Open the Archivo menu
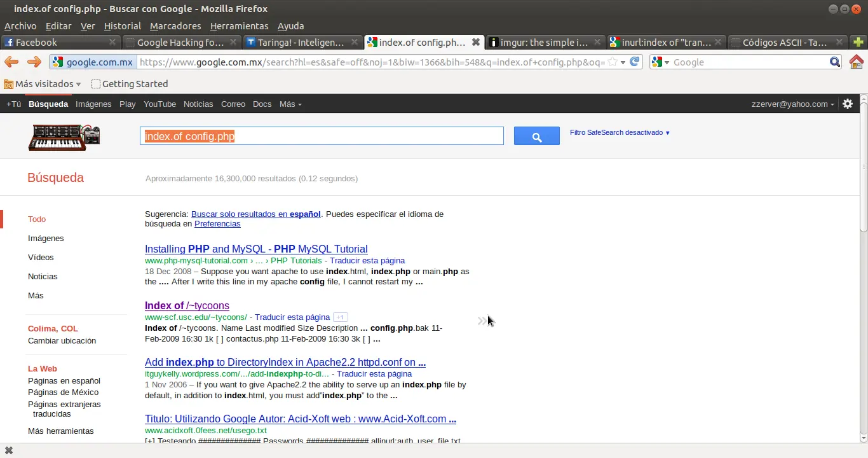This screenshot has height=458, width=868. 20,26
